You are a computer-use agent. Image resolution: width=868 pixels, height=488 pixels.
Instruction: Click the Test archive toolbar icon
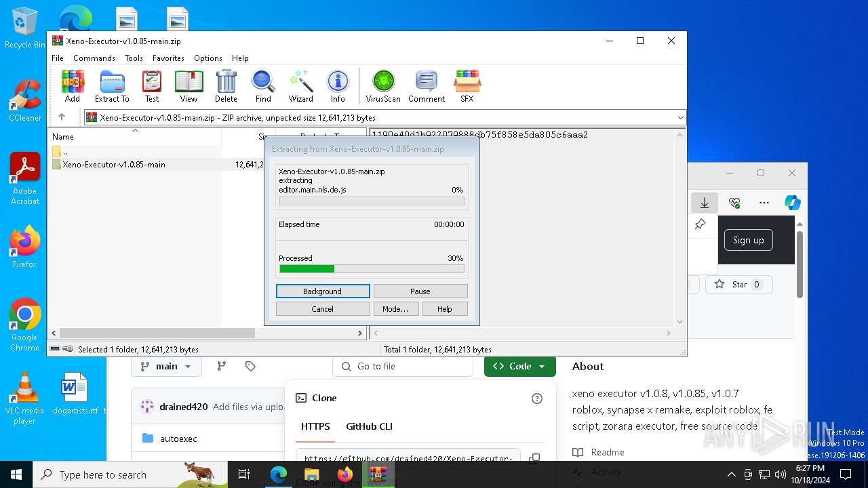[x=152, y=86]
